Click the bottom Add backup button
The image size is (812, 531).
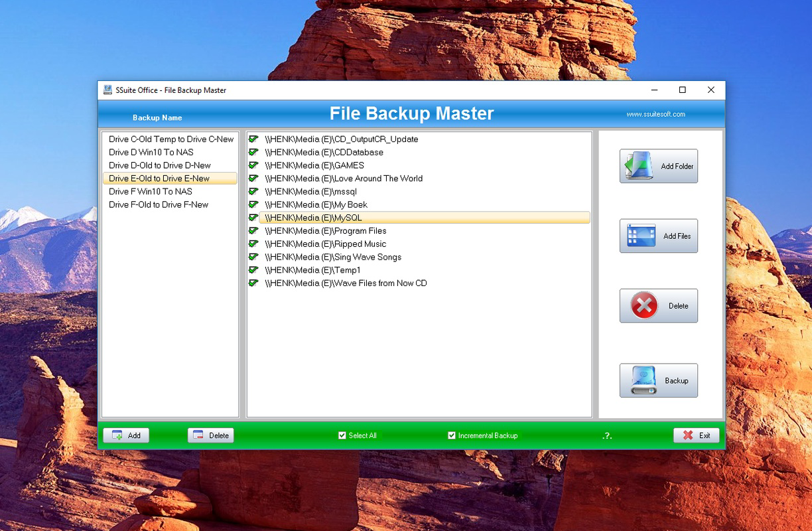[x=126, y=435]
